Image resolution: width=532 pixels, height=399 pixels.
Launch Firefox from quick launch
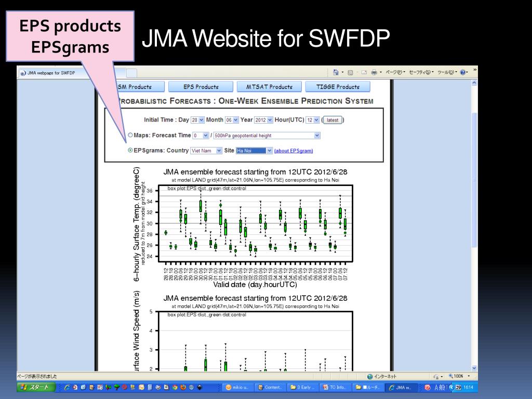(183, 387)
